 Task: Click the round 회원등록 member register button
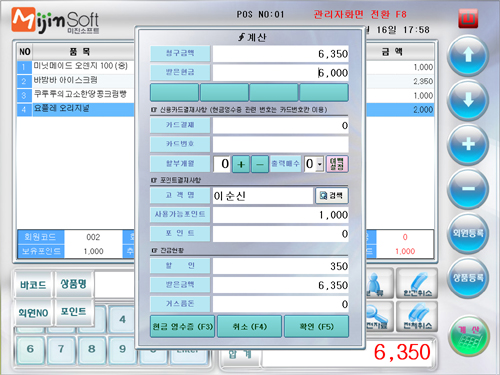pos(468,233)
